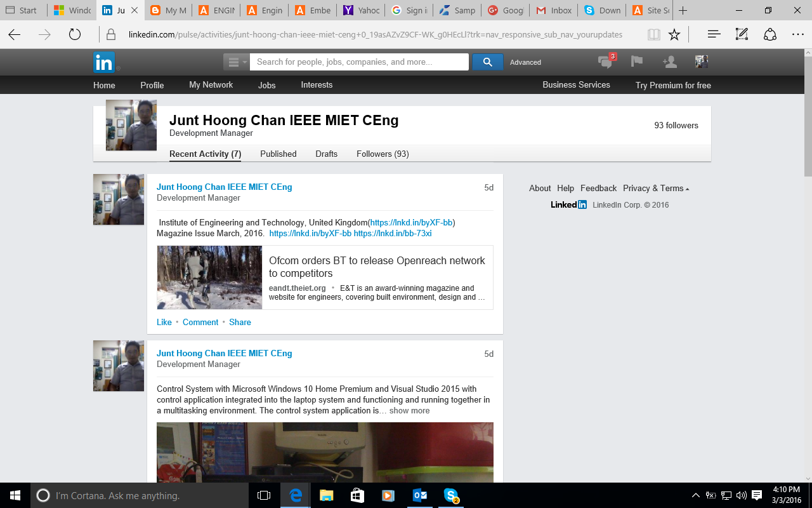Refresh the page with reload icon
Image resolution: width=812 pixels, height=508 pixels.
(74, 35)
